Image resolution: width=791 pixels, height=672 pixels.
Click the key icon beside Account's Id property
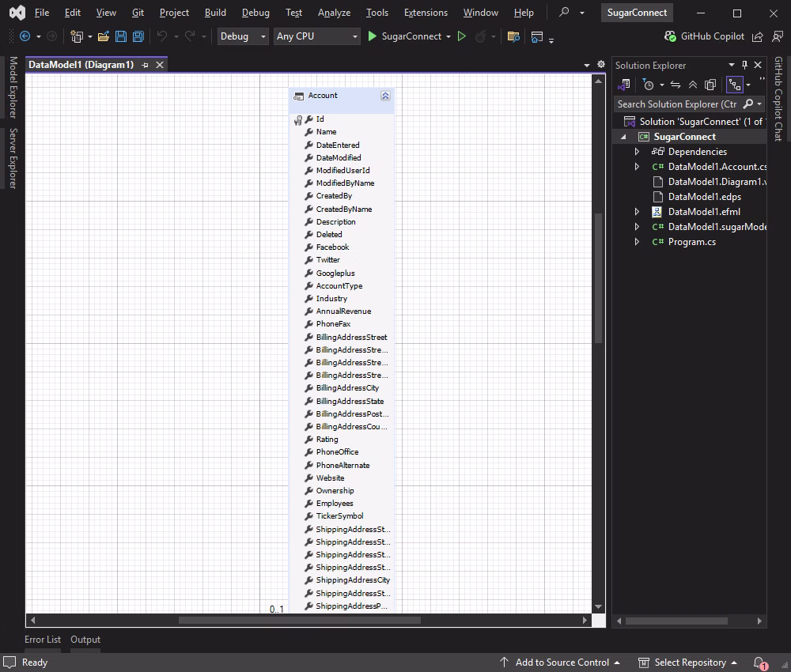[298, 119]
